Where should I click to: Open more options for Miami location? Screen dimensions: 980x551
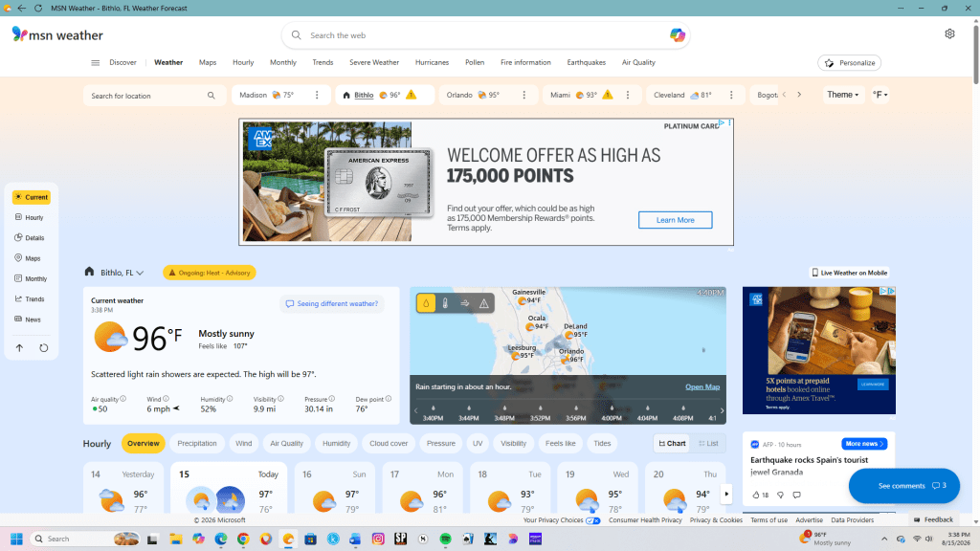(x=628, y=95)
